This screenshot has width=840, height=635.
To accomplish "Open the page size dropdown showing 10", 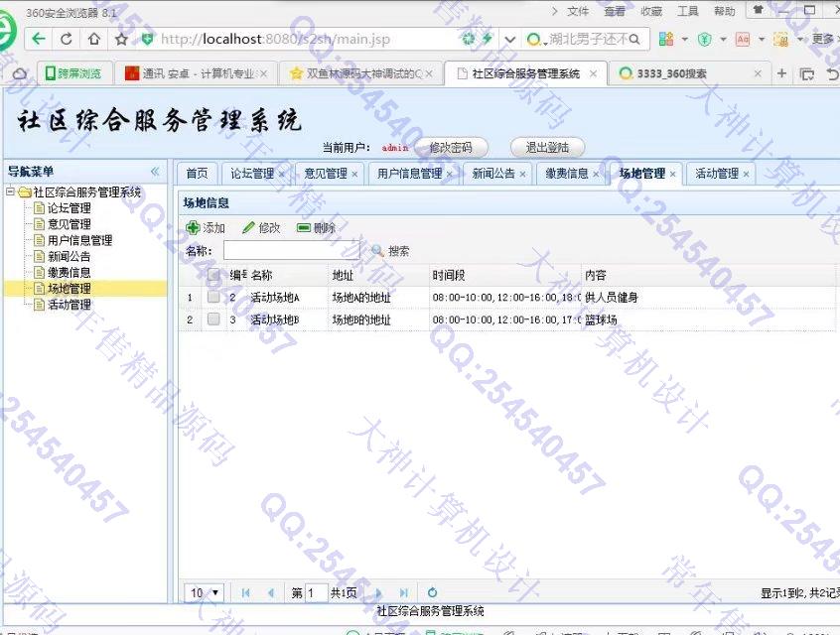I will (205, 592).
